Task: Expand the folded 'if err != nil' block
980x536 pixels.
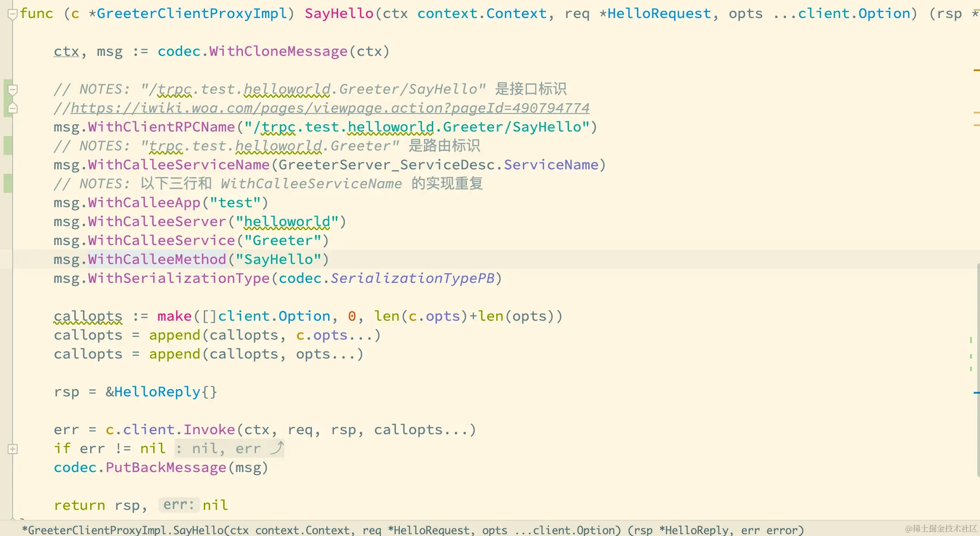Action: pyautogui.click(x=13, y=449)
